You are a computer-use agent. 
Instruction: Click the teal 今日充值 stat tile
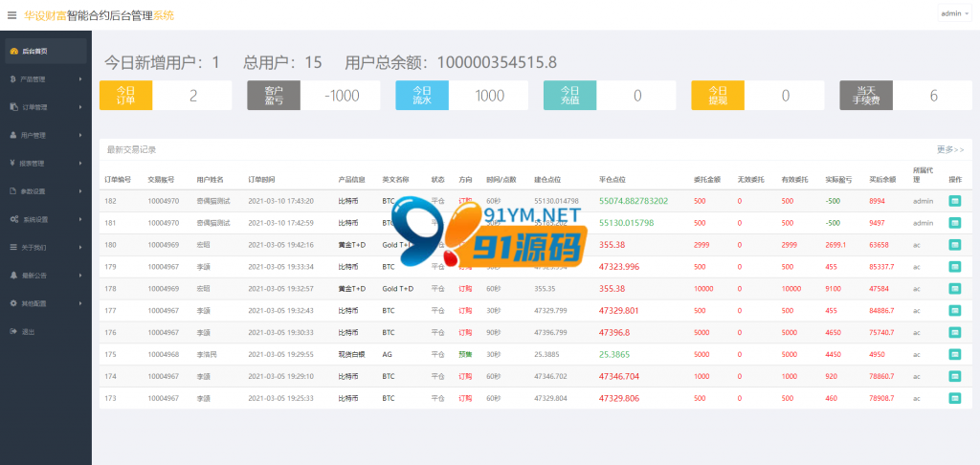570,96
